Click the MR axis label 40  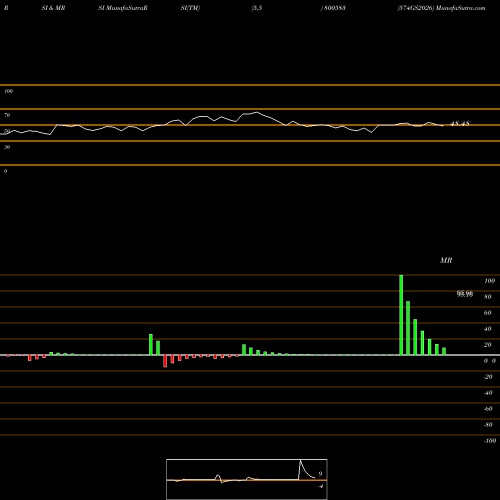488,329
